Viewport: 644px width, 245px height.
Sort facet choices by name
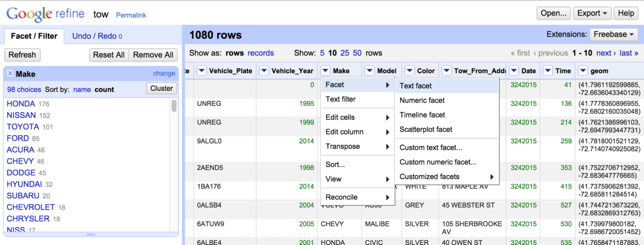(81, 90)
